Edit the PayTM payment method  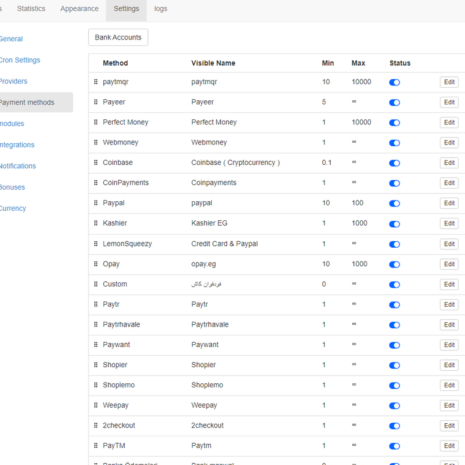tap(449, 446)
